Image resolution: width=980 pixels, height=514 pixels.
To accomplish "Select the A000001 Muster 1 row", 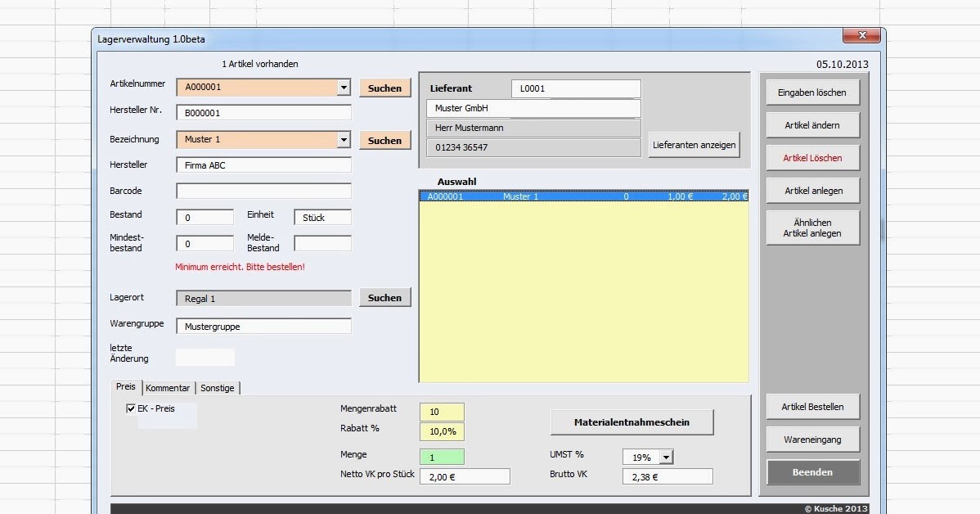I will pyautogui.click(x=585, y=196).
